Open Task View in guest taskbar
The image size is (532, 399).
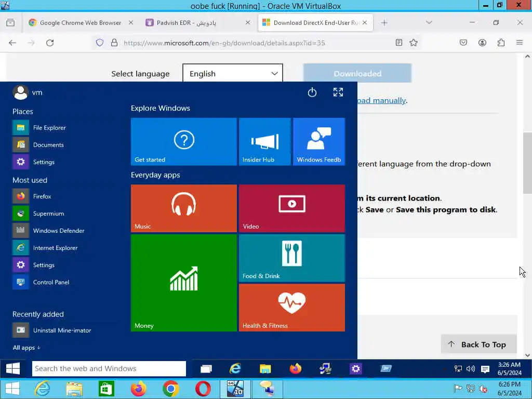click(206, 368)
